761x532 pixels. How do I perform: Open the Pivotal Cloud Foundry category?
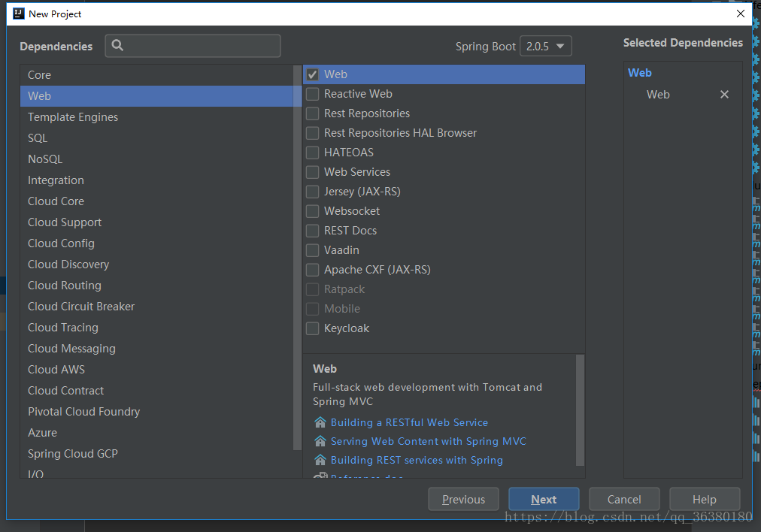(x=156, y=411)
